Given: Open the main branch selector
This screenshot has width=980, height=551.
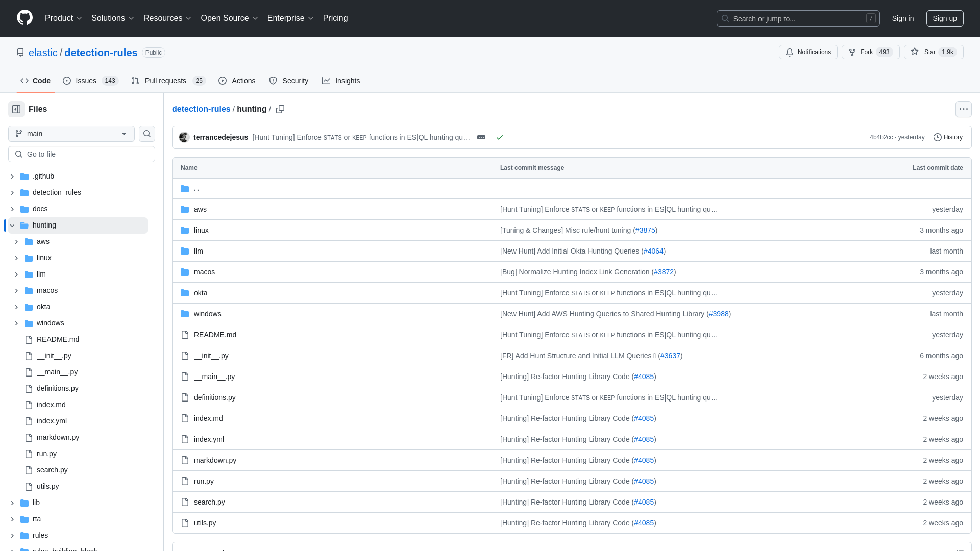Looking at the screenshot, I should tap(71, 134).
